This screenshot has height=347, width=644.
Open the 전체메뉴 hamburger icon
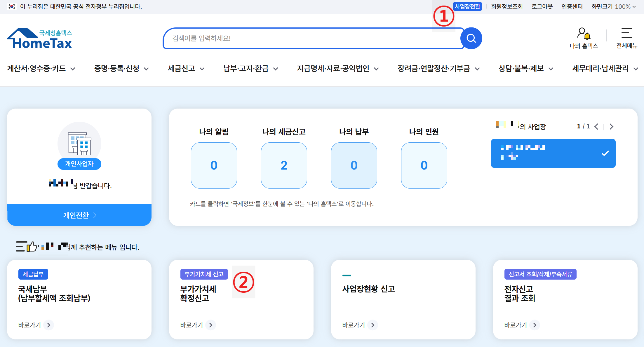pos(626,33)
